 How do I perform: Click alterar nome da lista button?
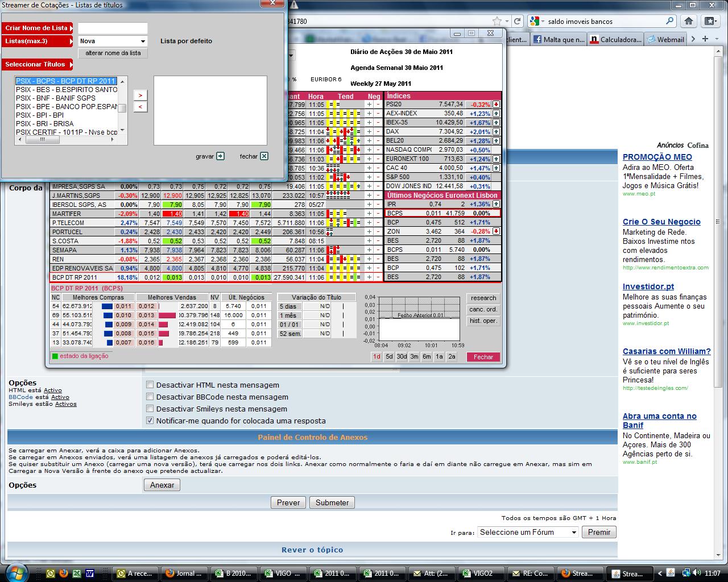113,53
